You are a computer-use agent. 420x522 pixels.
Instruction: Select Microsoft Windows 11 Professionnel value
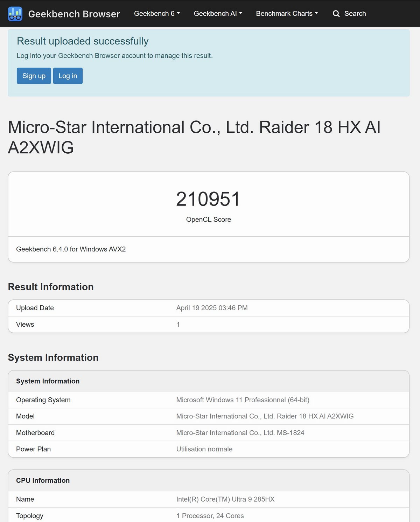[x=243, y=400]
